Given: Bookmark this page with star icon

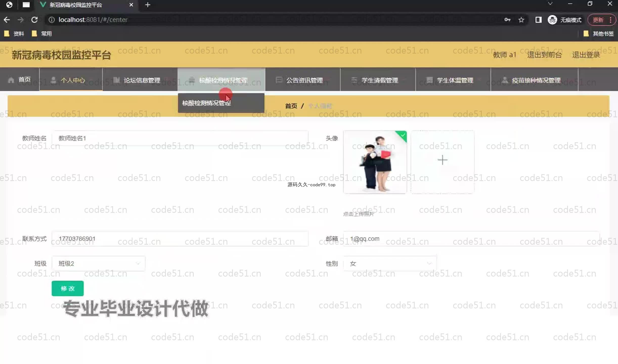Looking at the screenshot, I should pyautogui.click(x=521, y=20).
